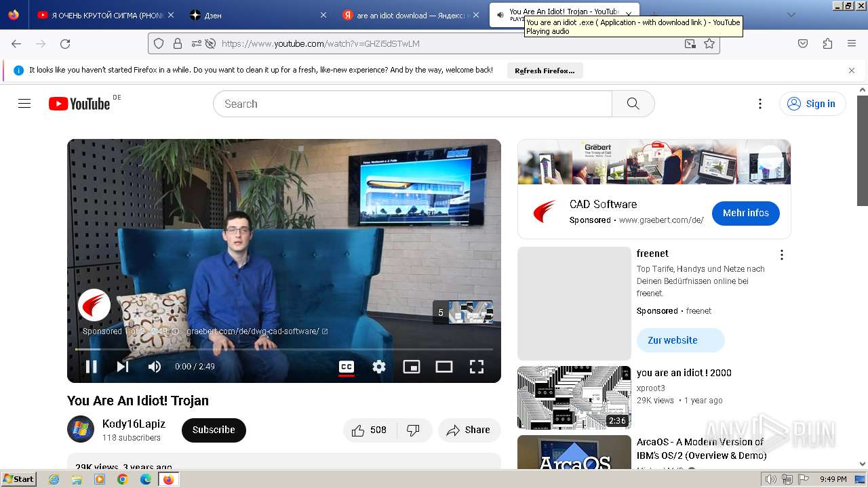Viewport: 868px width, 488px height.
Task: Open Microsoft Edge from taskbar
Action: (145, 479)
